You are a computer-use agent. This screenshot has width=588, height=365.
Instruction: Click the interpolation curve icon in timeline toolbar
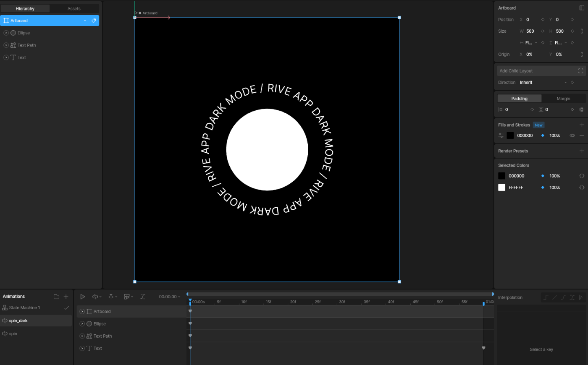pos(142,297)
